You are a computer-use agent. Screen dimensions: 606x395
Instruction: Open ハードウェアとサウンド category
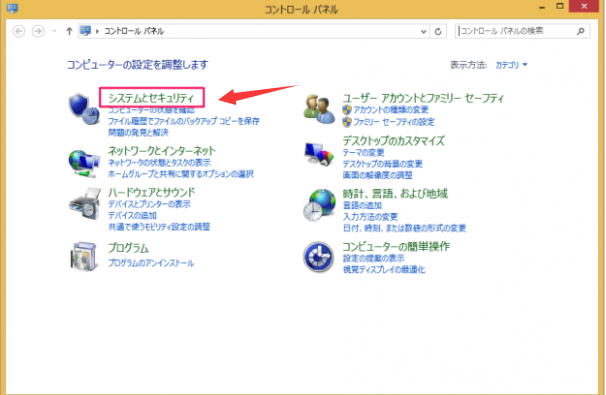[x=152, y=192]
